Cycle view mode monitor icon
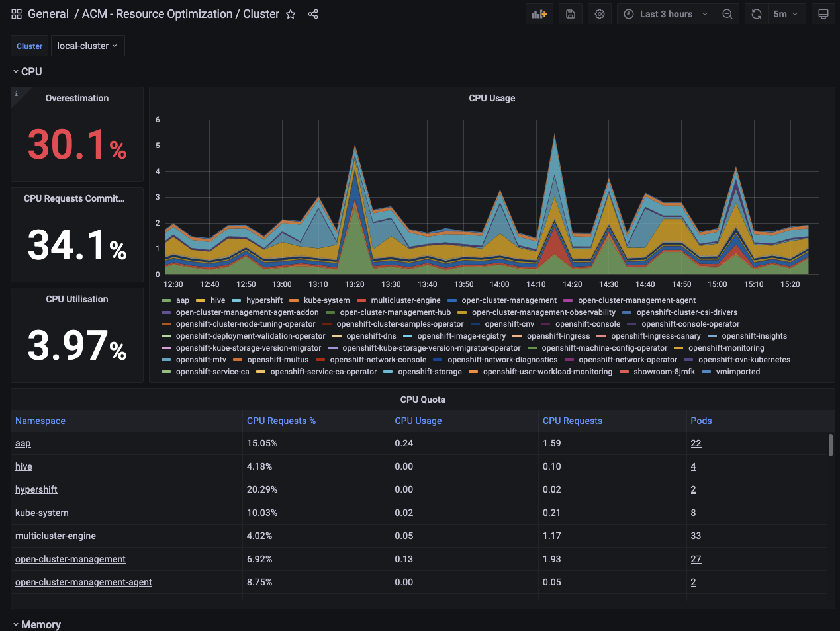 823,14
